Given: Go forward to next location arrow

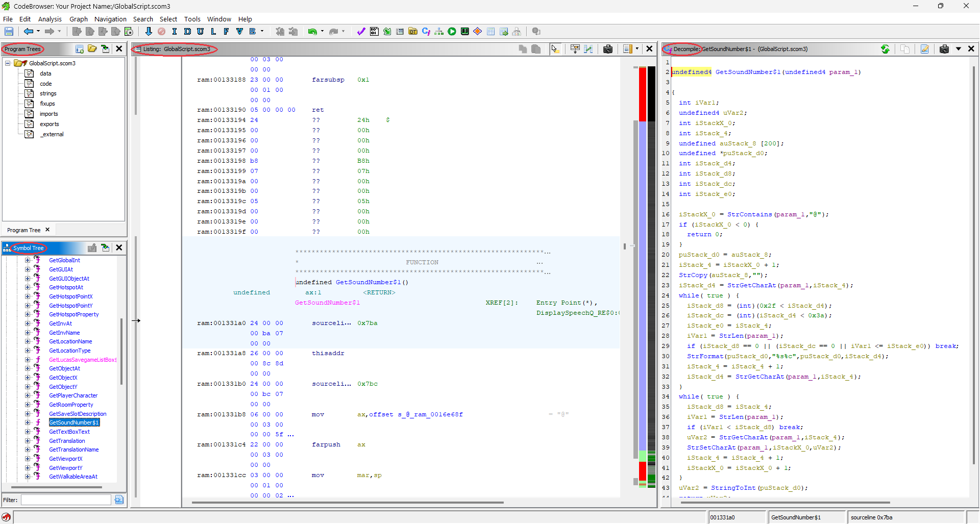Looking at the screenshot, I should click(50, 32).
